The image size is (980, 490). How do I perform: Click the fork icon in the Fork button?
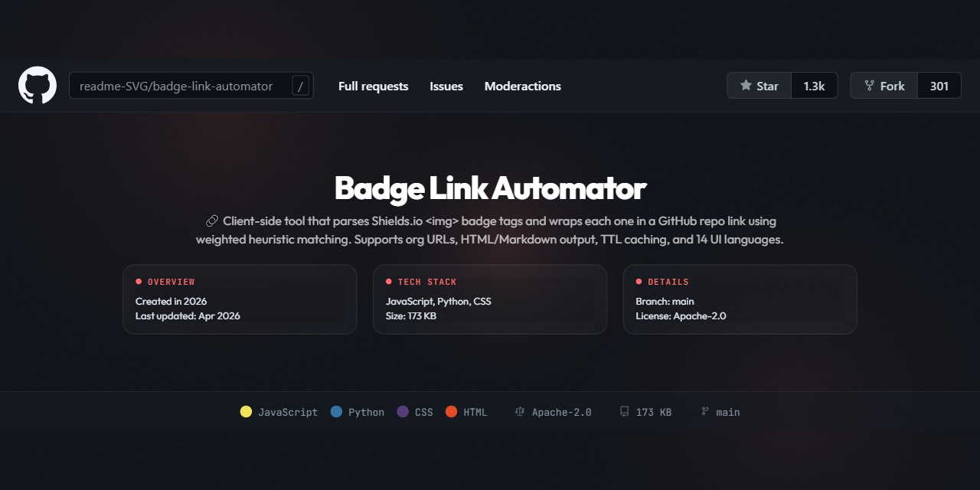pyautogui.click(x=870, y=85)
